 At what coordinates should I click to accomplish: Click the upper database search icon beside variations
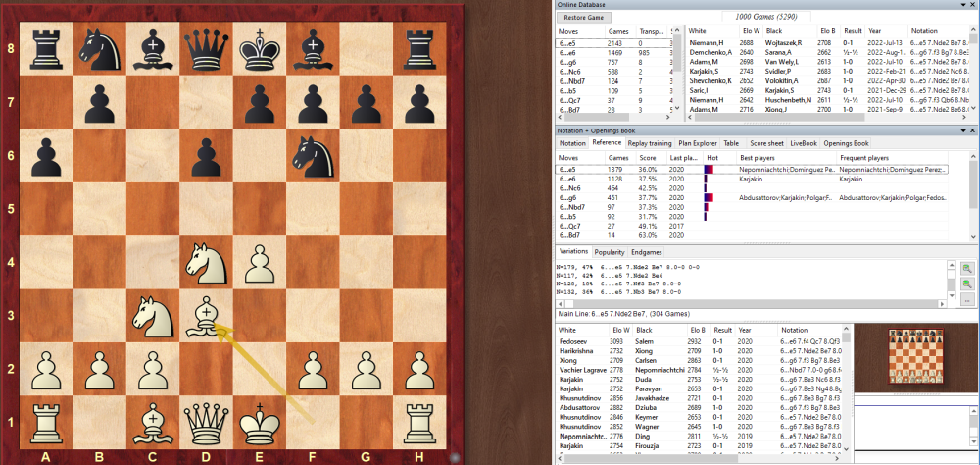point(967,269)
